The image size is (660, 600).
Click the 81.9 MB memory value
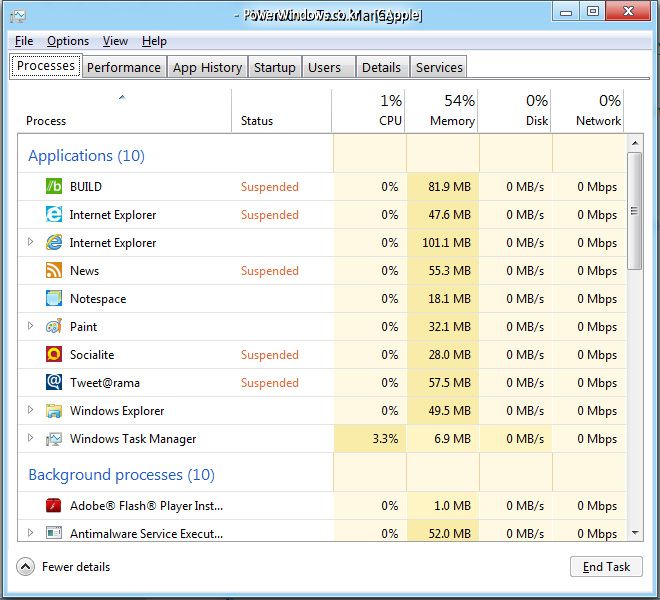coord(449,187)
